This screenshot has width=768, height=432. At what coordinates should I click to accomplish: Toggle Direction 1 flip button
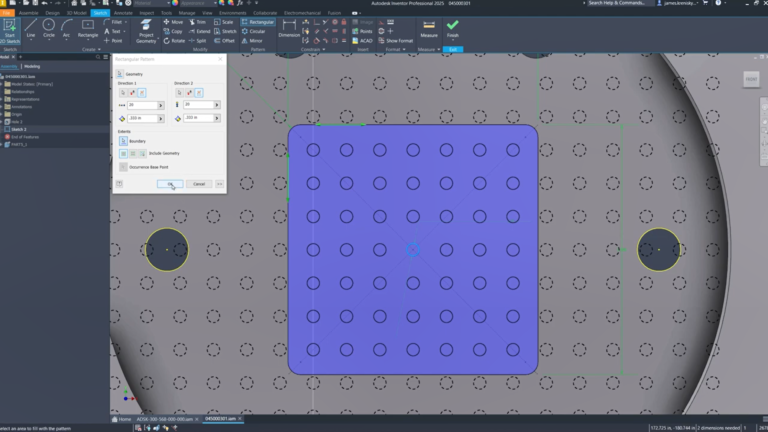[x=132, y=93]
